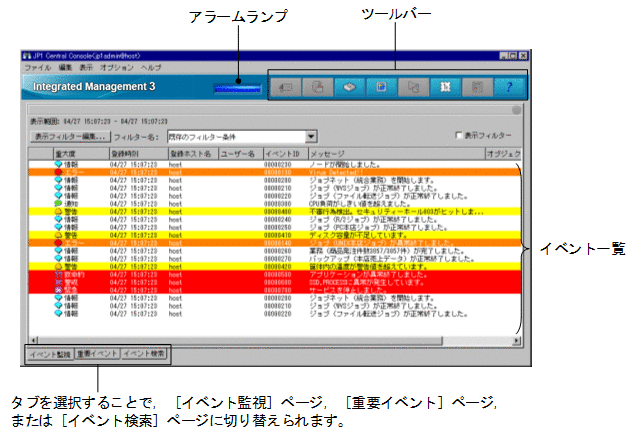Switch to the イベント監視 tab

point(50,354)
